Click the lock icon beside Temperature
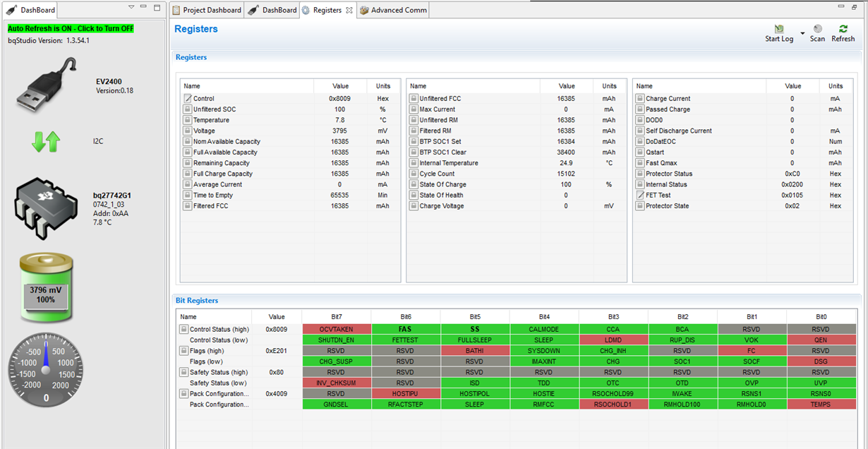The width and height of the screenshot is (868, 449). (188, 120)
